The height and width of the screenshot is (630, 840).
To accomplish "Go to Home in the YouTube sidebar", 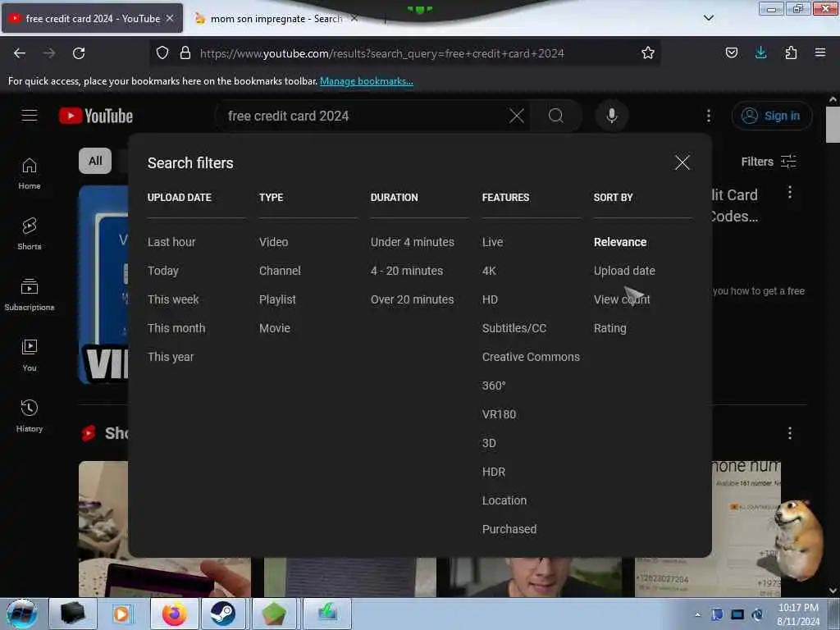I will (x=30, y=174).
